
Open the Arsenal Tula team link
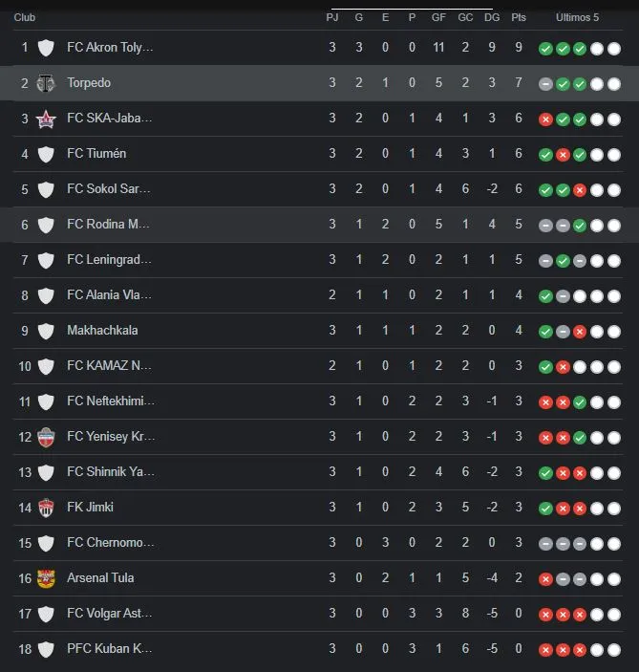point(100,578)
